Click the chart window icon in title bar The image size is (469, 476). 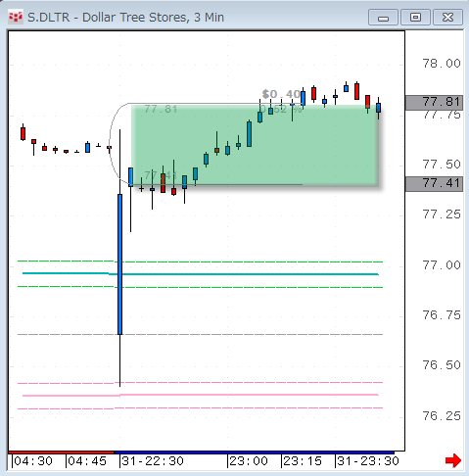(x=16, y=17)
